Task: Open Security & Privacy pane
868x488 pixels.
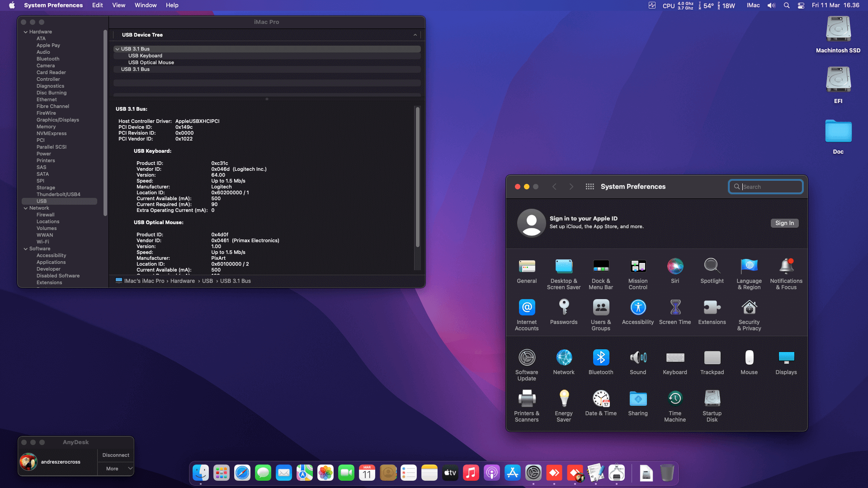Action: click(749, 315)
